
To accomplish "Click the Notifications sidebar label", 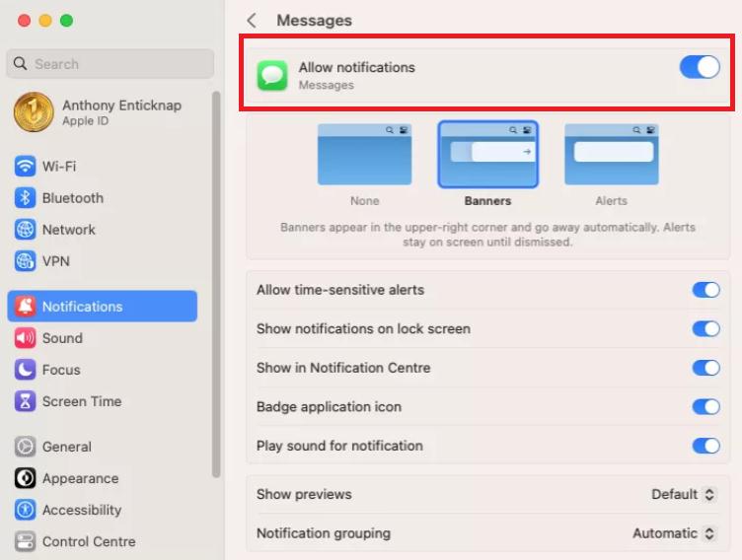I will pos(82,307).
